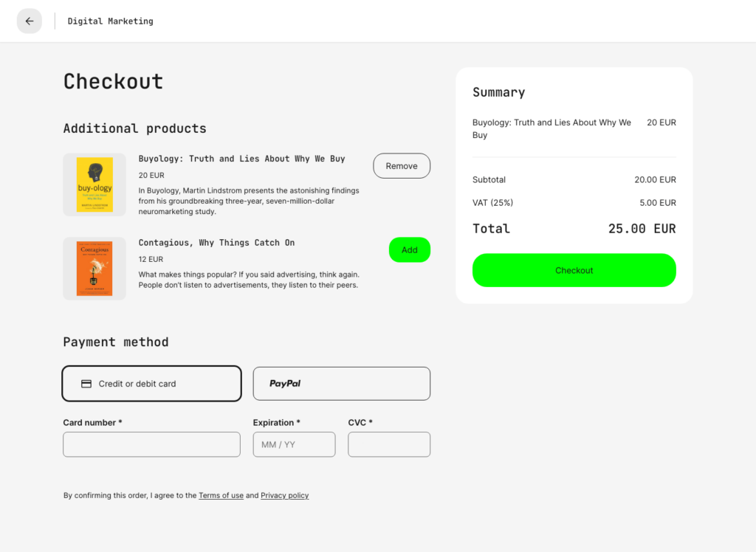The width and height of the screenshot is (756, 552).
Task: Remove Buyology from the order
Action: click(402, 165)
